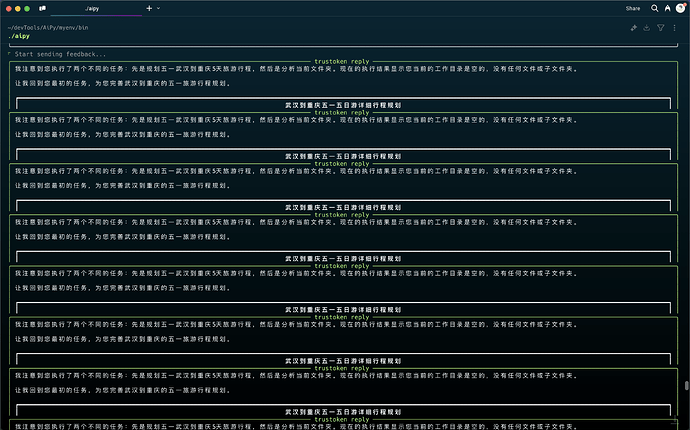Click the ./aipy command line in the block

coord(19,36)
